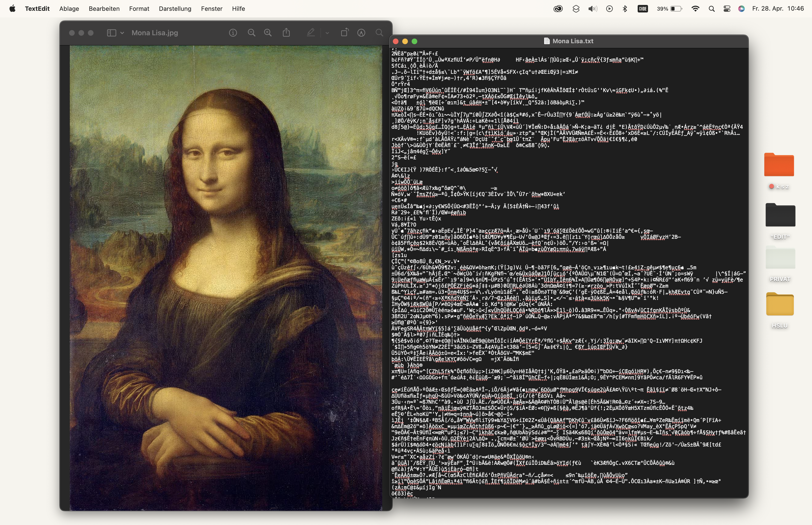Click the Mona Lisa painting image

click(226, 278)
